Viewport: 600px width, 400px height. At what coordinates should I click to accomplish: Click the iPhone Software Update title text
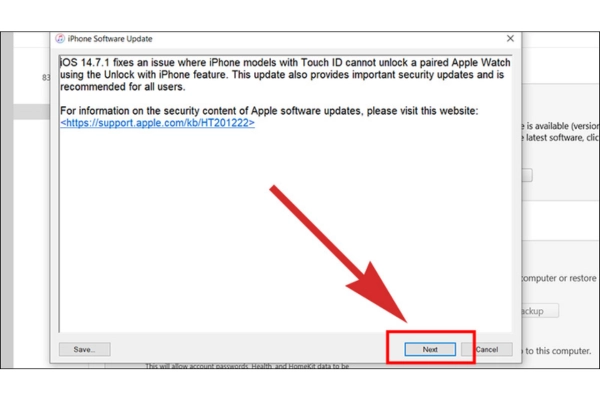[x=110, y=39]
